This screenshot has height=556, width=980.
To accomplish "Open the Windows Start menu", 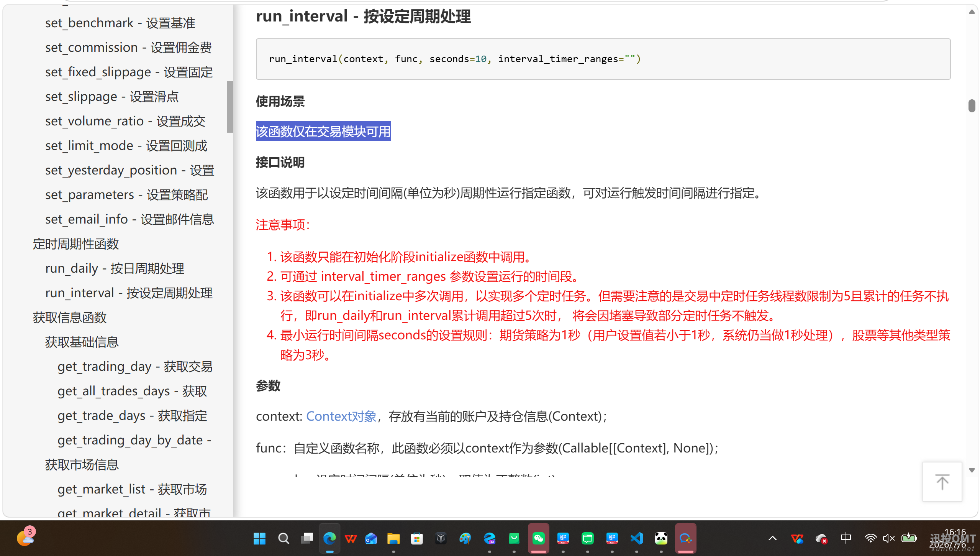I will coord(259,538).
